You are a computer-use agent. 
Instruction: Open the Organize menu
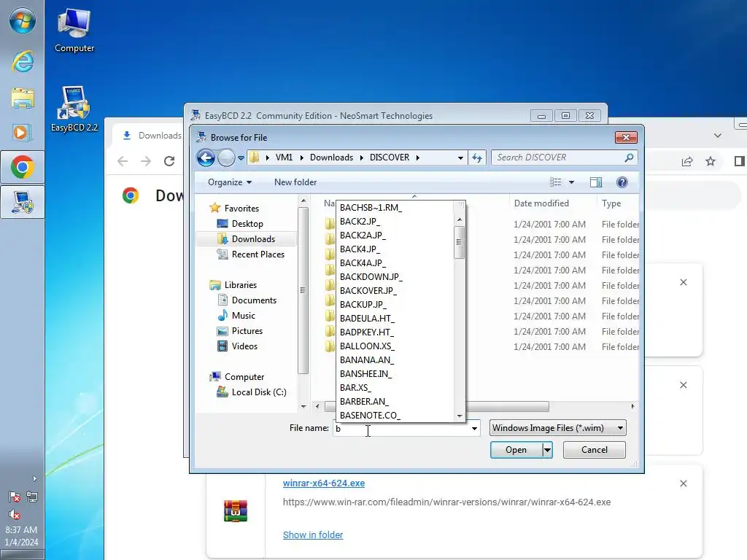pos(230,182)
